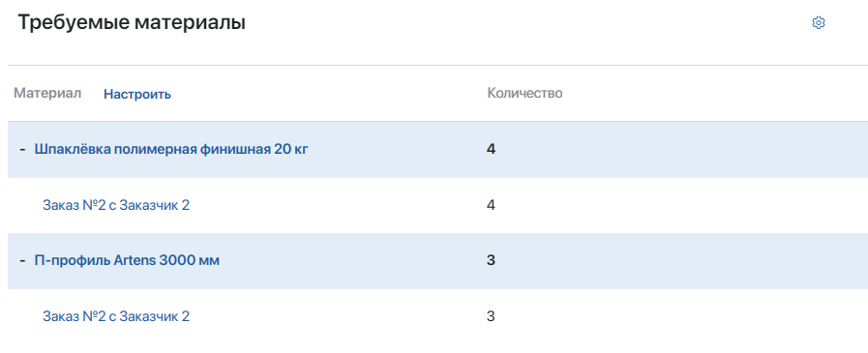Open Заказ №2 under П-профиль Artens
Image resolution: width=868 pixels, height=353 pixels.
click(x=116, y=316)
